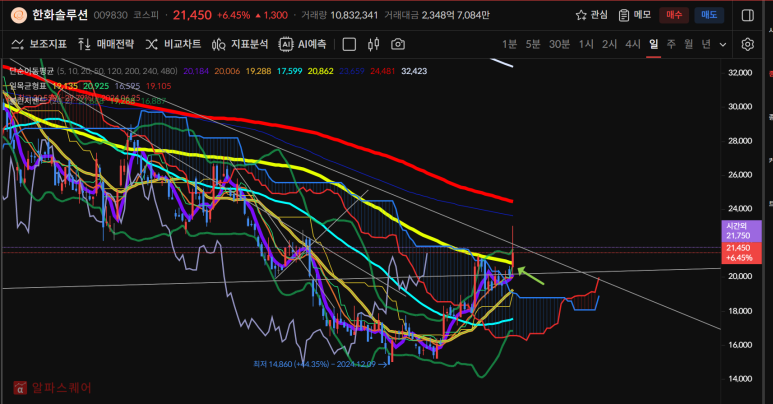
Task: Select 일 daily timeframe tab
Action: pos(654,44)
